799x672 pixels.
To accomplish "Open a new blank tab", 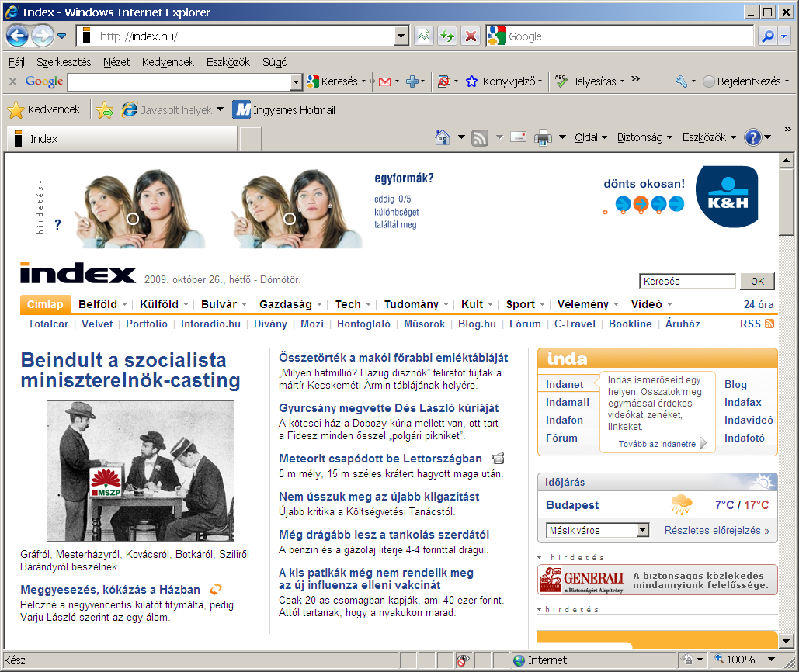I will pyautogui.click(x=251, y=139).
